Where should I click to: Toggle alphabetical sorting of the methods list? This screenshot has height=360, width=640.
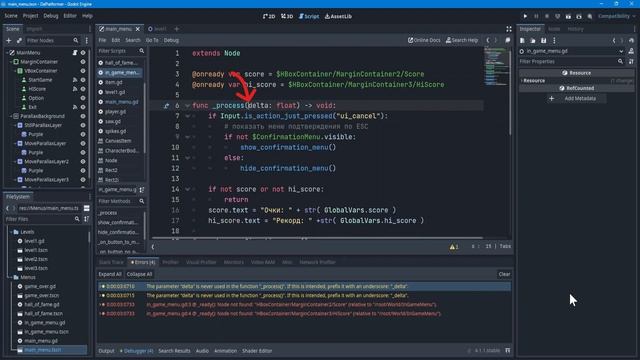pyautogui.click(x=142, y=190)
